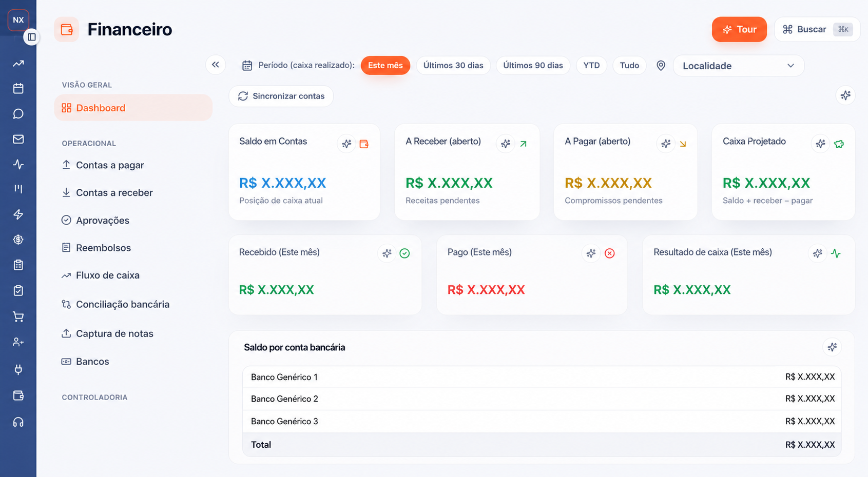868x477 pixels.
Task: Click the dashboard AI sparkle button
Action: [845, 95]
